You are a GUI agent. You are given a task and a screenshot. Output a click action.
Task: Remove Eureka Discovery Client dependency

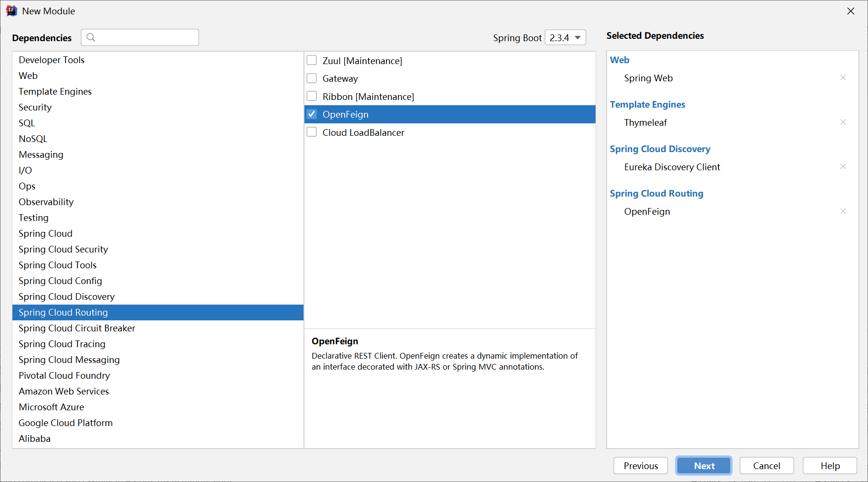[x=843, y=166]
